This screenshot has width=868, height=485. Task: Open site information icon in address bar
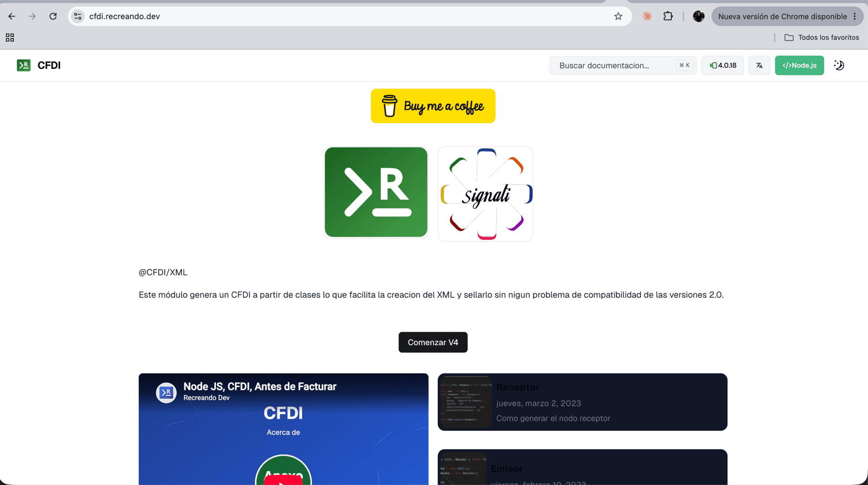click(x=78, y=16)
